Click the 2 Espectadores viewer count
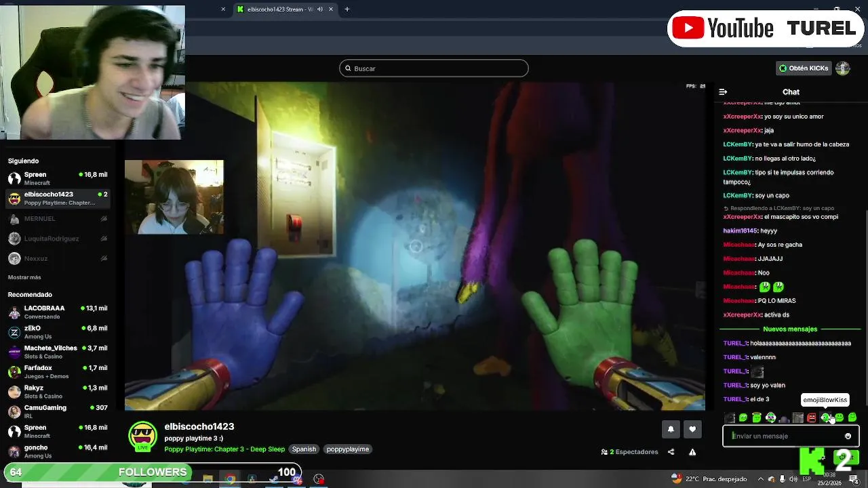Viewport: 868px width, 488px height. click(629, 452)
